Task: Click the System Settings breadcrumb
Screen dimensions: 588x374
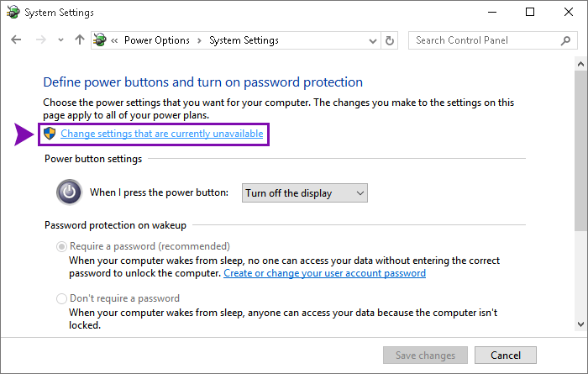Action: [x=244, y=40]
